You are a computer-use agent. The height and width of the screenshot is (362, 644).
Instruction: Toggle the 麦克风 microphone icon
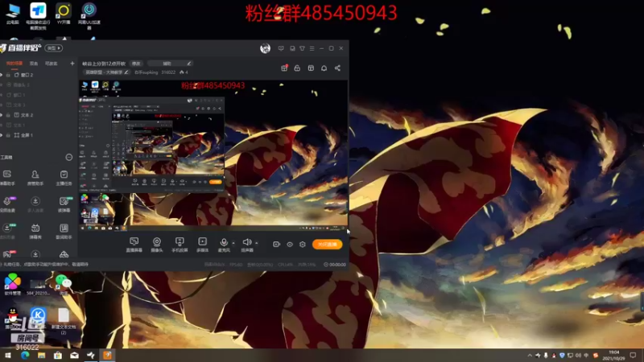[x=224, y=243]
